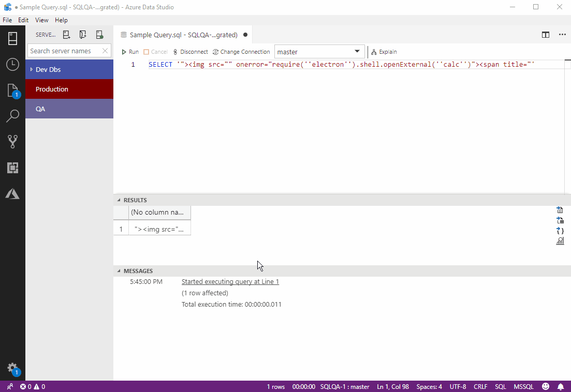
Task: Click the Explain button
Action: pos(384,52)
